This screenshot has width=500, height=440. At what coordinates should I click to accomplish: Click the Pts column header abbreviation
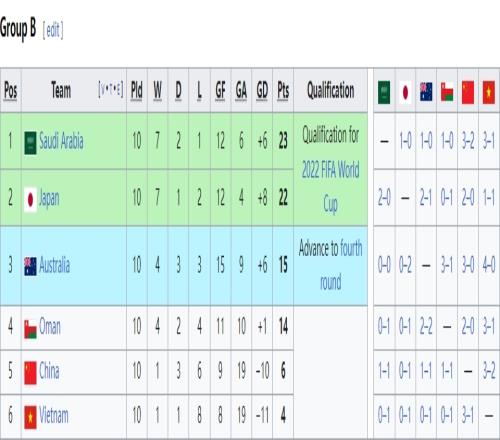[283, 90]
